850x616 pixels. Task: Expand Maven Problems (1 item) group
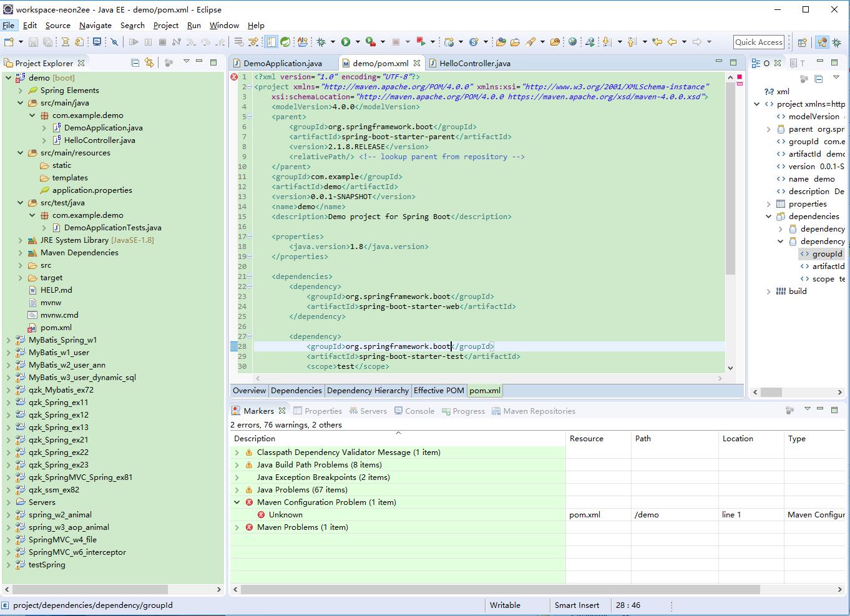tap(237, 527)
